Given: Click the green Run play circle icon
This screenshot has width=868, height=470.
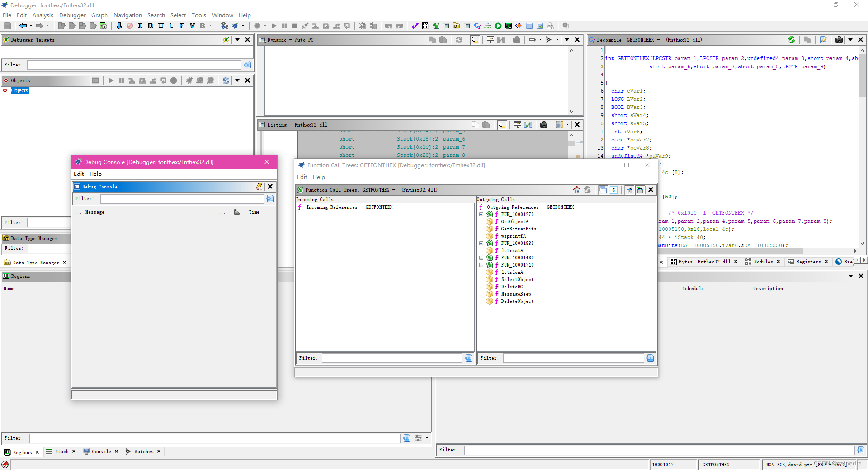Looking at the screenshot, I should [x=498, y=26].
